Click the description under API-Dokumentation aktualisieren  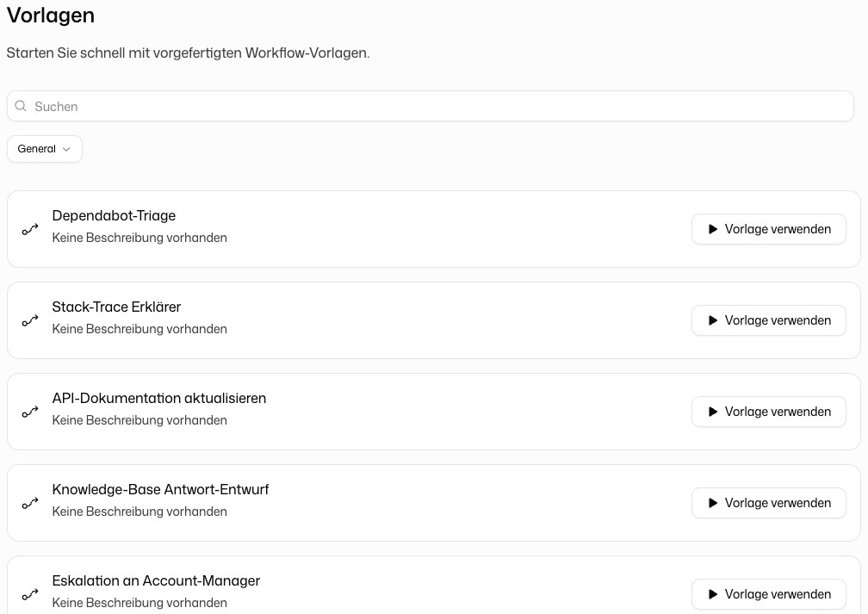139,420
